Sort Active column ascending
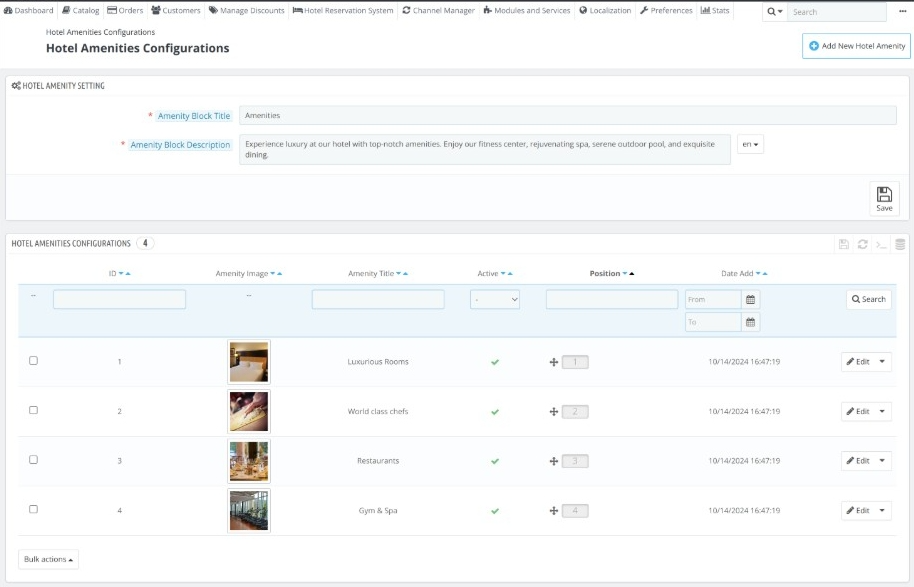The image size is (914, 587). tap(510, 273)
